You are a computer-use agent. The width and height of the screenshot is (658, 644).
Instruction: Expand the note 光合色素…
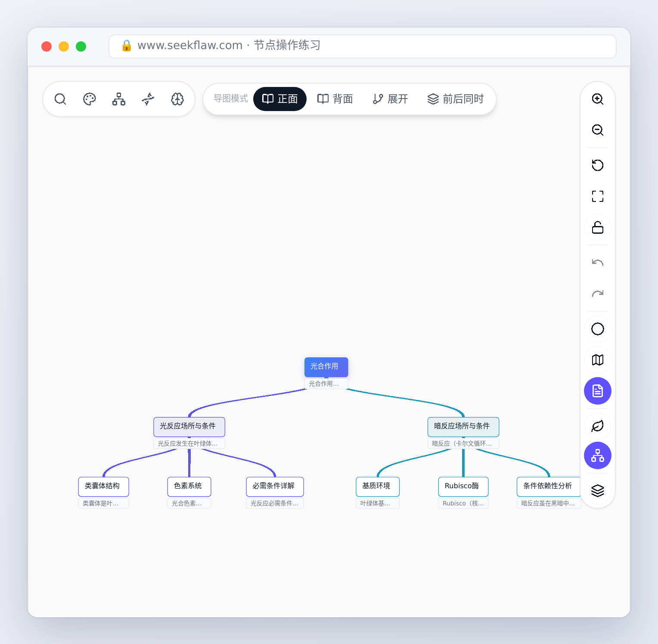tap(189, 503)
